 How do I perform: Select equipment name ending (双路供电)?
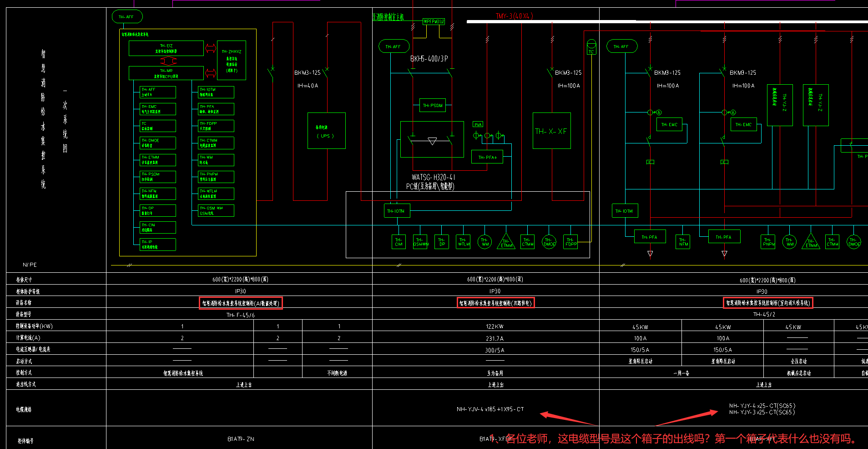[x=495, y=303]
